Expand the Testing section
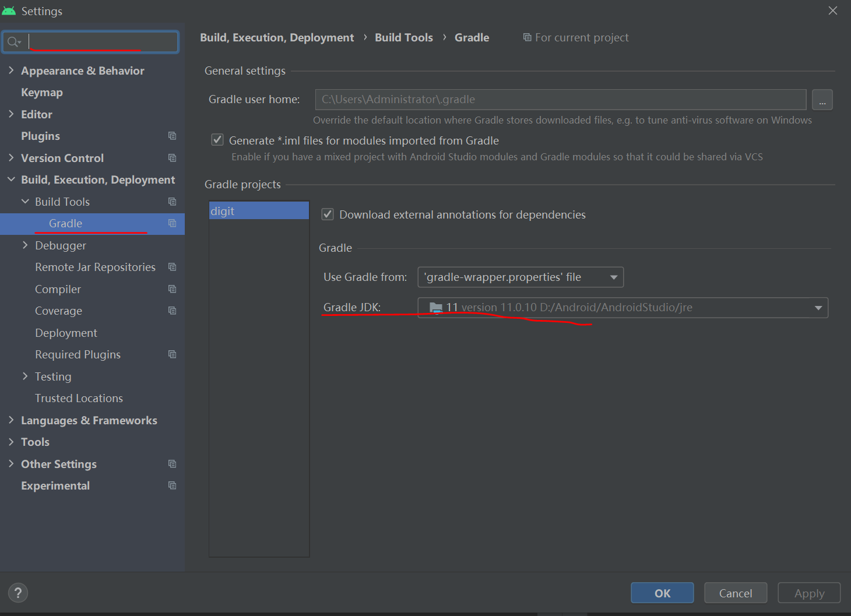 coord(25,376)
